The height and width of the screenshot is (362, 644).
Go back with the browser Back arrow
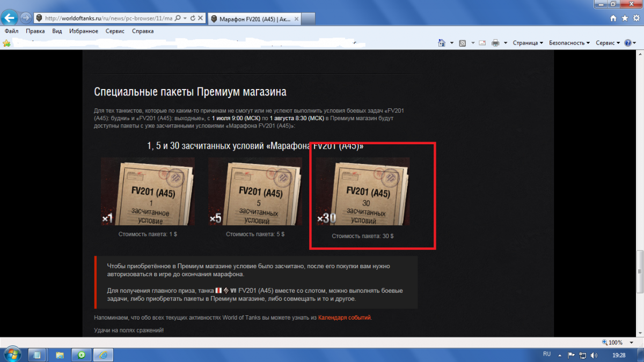pos(10,18)
